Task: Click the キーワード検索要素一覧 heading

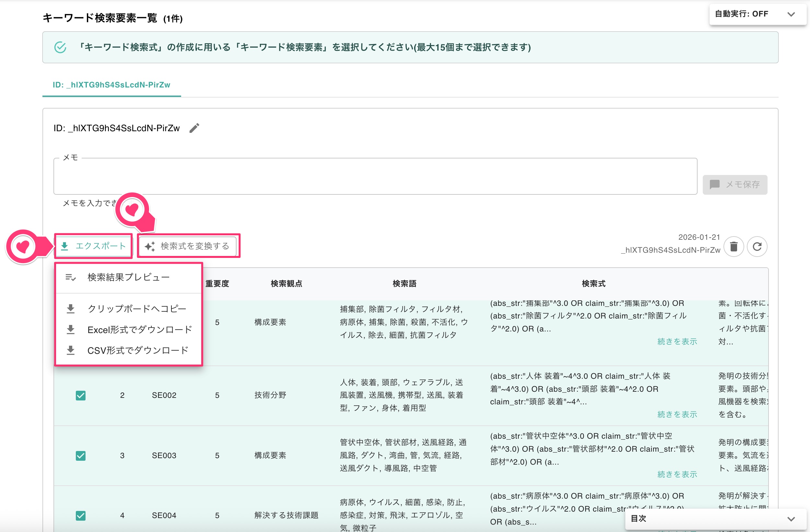Action: pyautogui.click(x=100, y=18)
